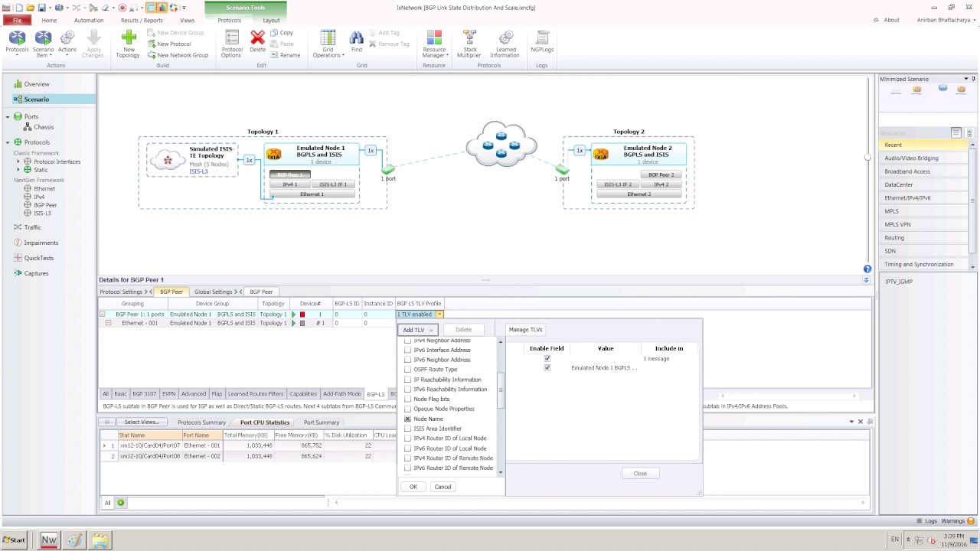Check Node Flag bits TLV

[407, 399]
